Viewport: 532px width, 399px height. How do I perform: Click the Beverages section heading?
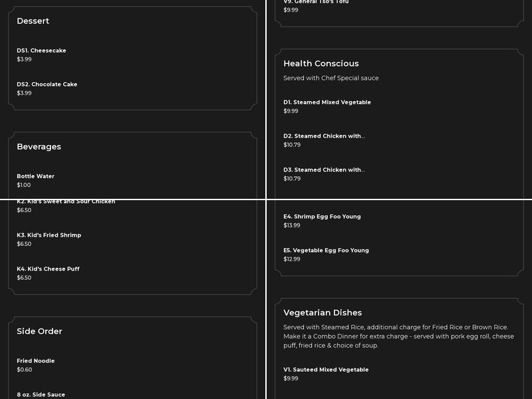pos(39,147)
